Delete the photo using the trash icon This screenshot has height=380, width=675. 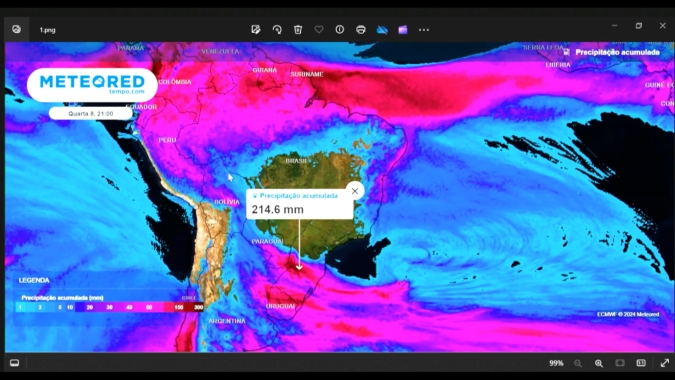click(x=298, y=29)
